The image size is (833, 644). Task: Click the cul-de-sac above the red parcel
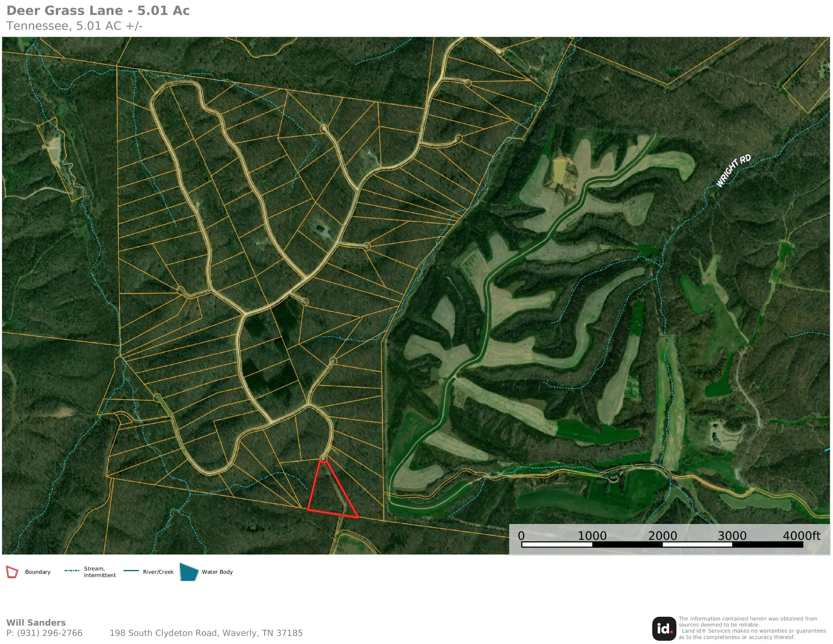(324, 458)
